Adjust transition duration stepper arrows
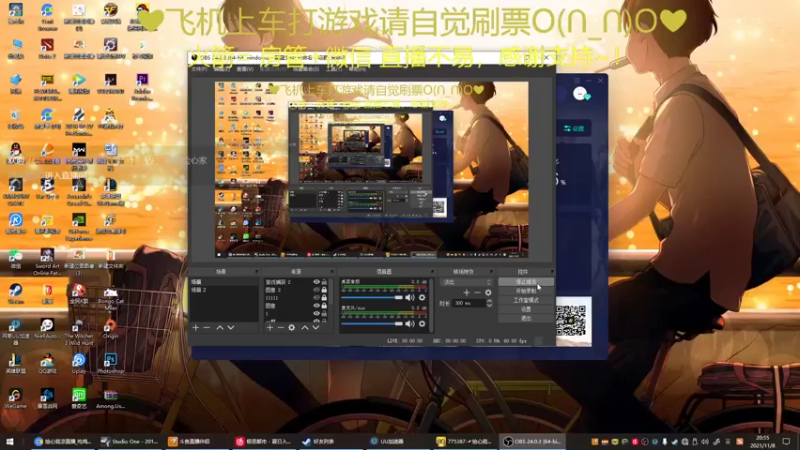The height and width of the screenshot is (450, 800). (489, 303)
